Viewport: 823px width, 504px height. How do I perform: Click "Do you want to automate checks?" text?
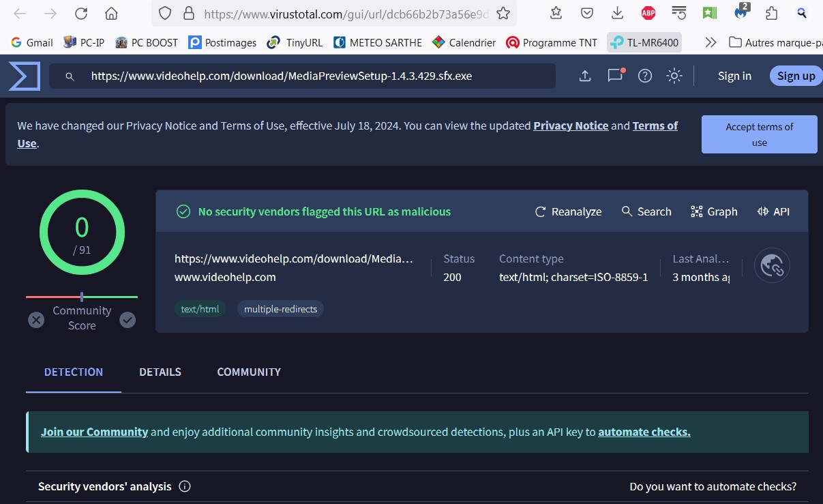click(713, 487)
